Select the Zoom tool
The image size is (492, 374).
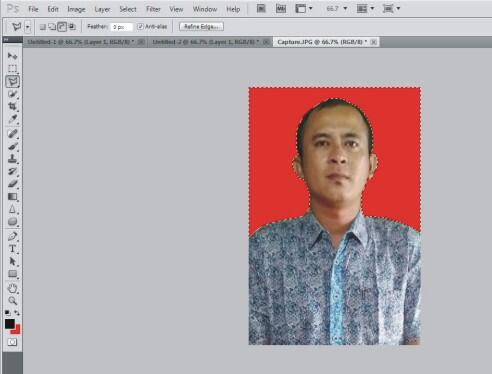point(13,301)
